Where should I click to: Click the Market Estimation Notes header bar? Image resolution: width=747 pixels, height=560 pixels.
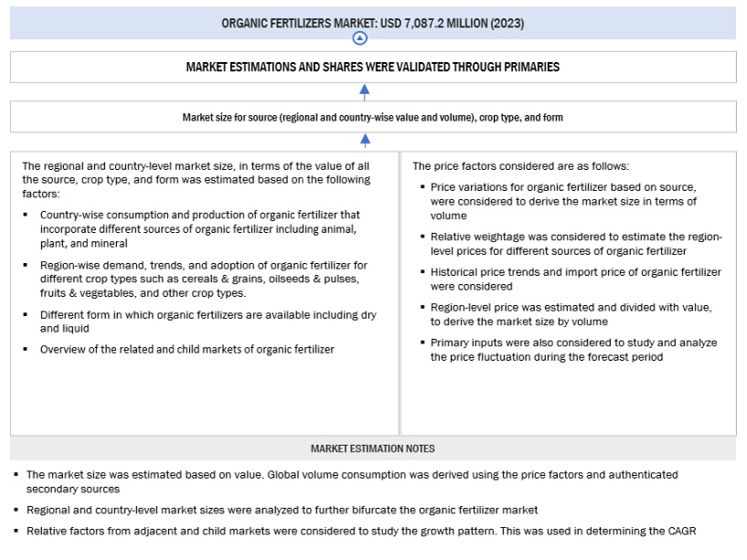click(372, 449)
